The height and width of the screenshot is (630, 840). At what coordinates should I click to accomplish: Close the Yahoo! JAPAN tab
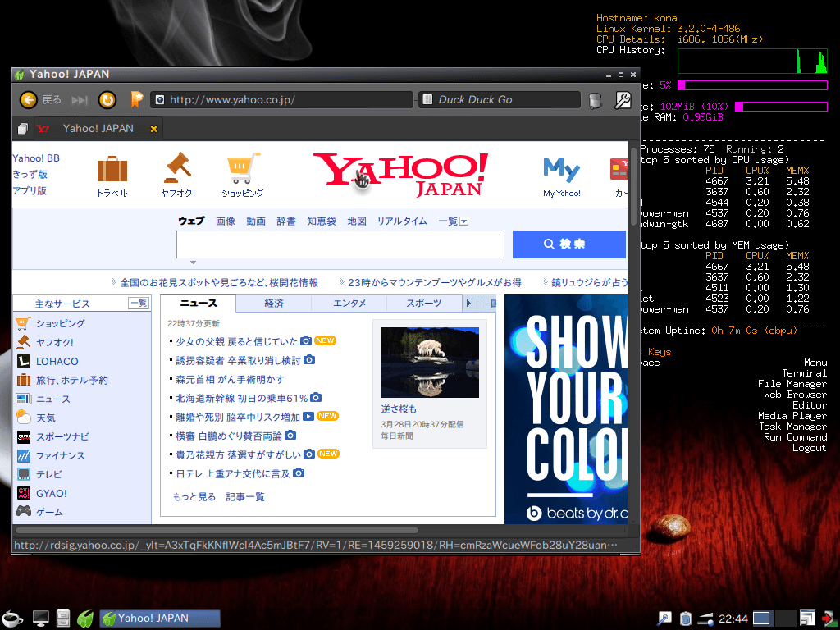153,129
